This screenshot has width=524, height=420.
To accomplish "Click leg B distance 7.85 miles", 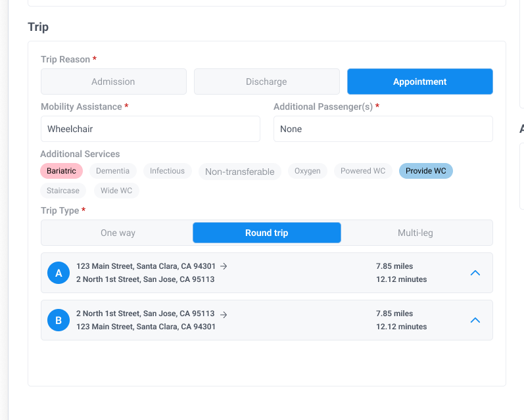I will 394,314.
